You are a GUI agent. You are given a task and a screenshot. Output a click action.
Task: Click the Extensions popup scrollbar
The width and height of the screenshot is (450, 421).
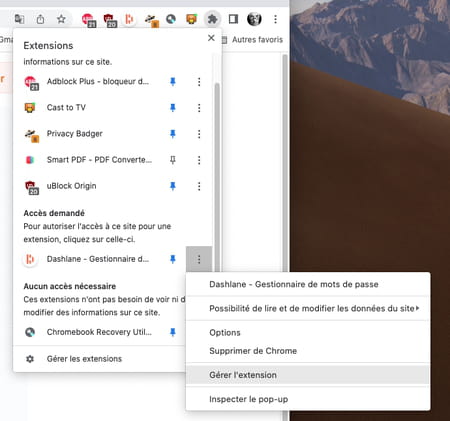point(217,177)
